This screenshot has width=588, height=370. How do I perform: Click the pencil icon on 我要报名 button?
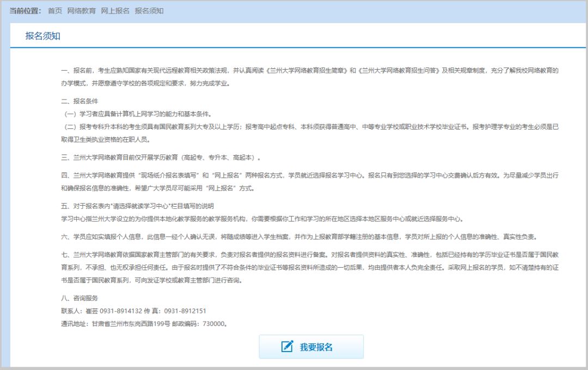point(287,347)
